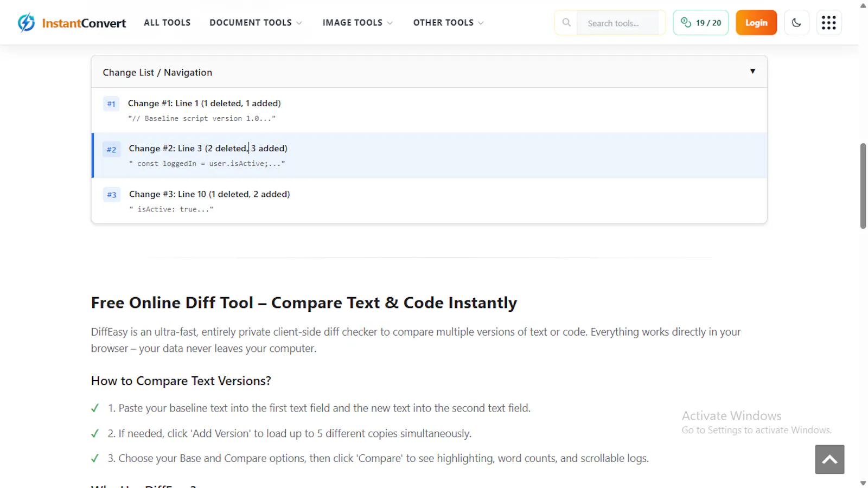Click the How to Compare Text Versions? heading
Image resolution: width=868 pixels, height=488 pixels.
(x=181, y=381)
